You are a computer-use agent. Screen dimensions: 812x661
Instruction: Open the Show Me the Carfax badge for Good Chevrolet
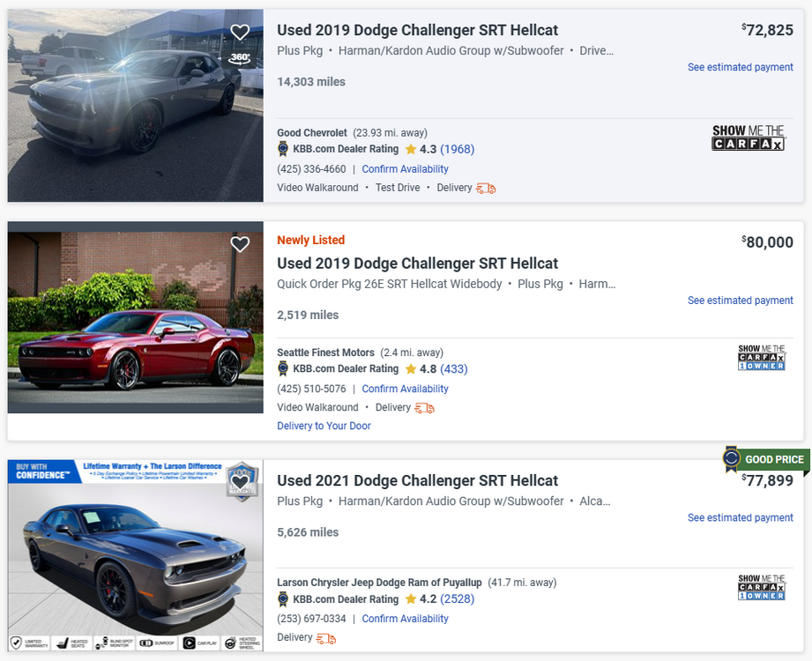click(748, 138)
